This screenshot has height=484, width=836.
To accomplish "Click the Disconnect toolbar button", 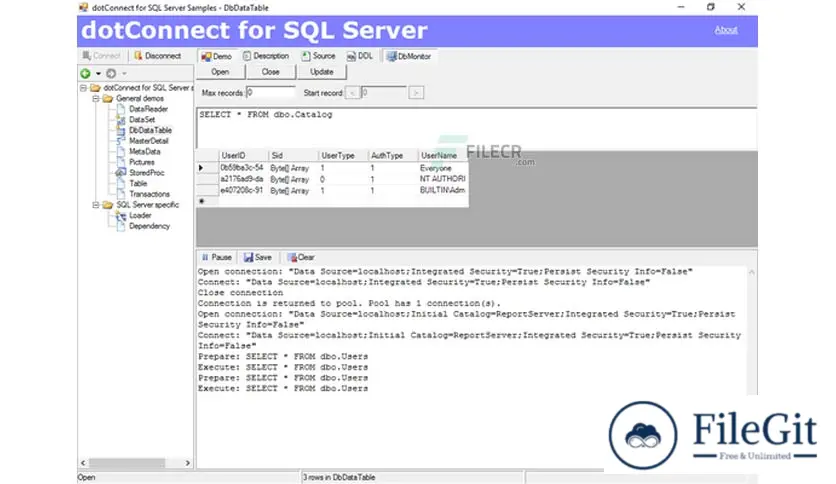I will [x=158, y=55].
